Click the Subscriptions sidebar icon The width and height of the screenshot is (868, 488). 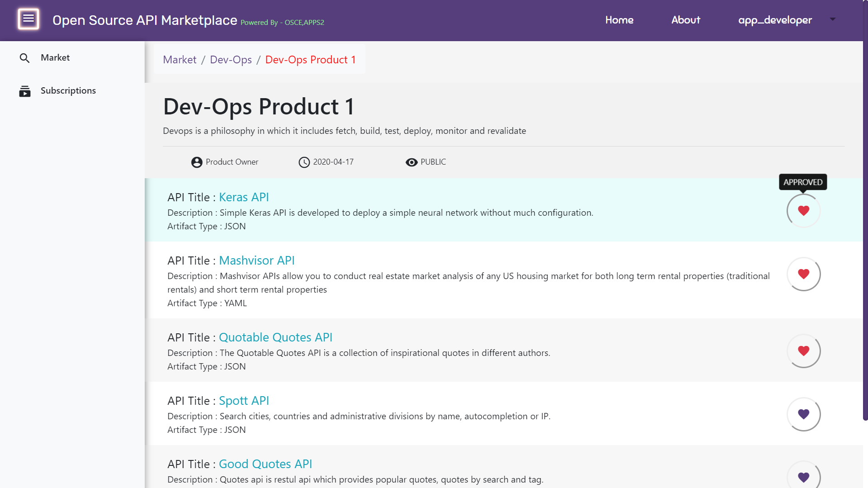(x=24, y=91)
